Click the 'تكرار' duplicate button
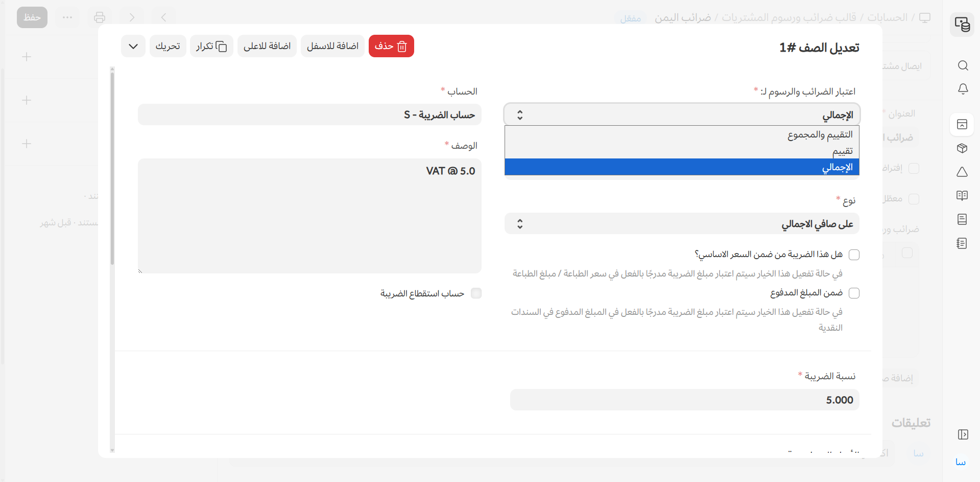 tap(211, 47)
